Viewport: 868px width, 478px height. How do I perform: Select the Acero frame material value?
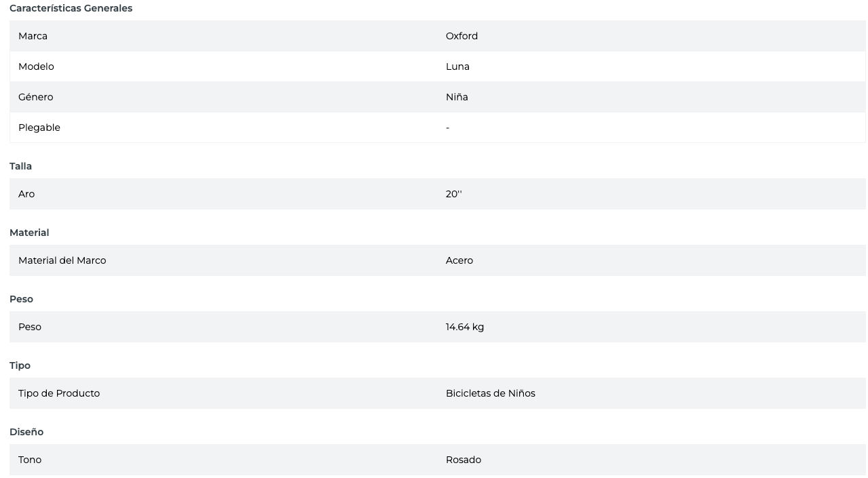(459, 260)
